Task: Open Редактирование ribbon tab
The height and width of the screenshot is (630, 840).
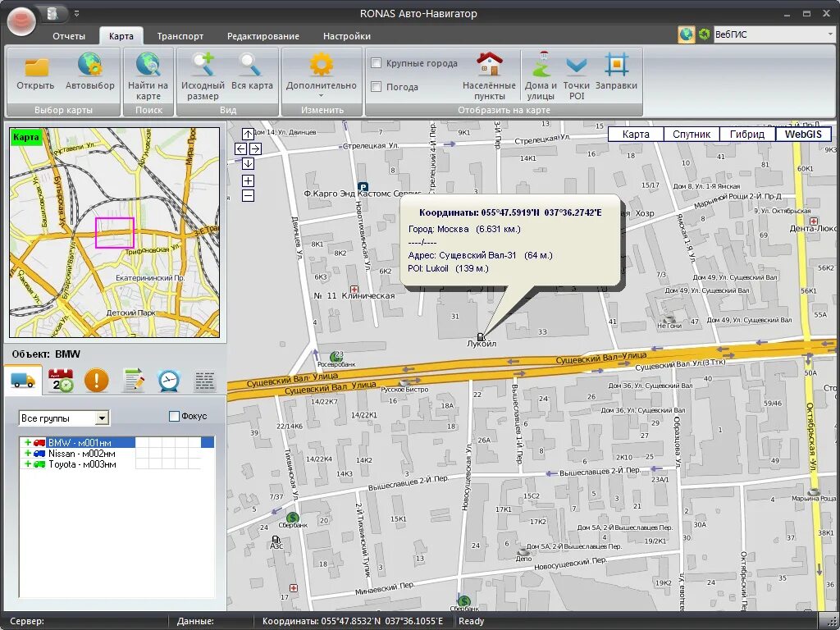Action: point(263,36)
